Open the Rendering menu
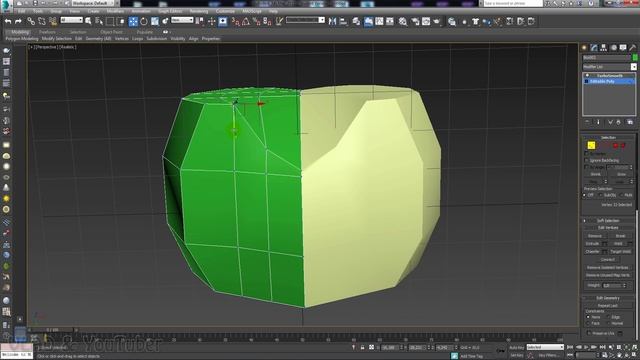 (x=199, y=11)
